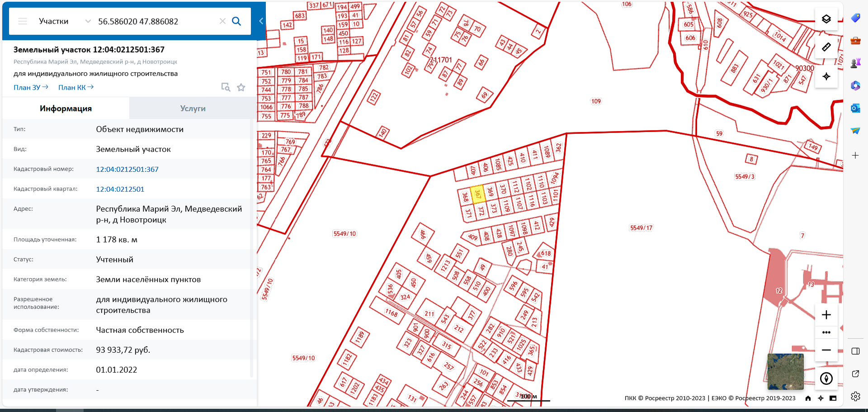
Task: Switch to the Услуги tab
Action: [193, 108]
